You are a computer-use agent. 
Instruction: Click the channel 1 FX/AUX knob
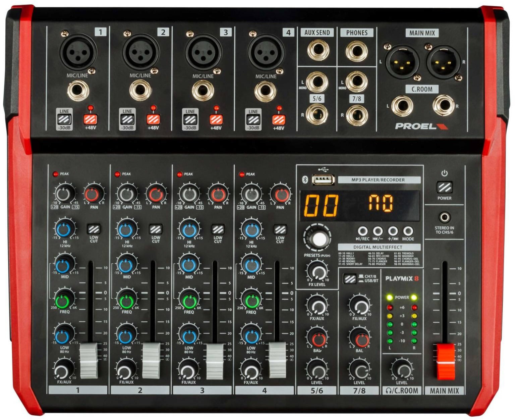pyautogui.click(x=63, y=371)
